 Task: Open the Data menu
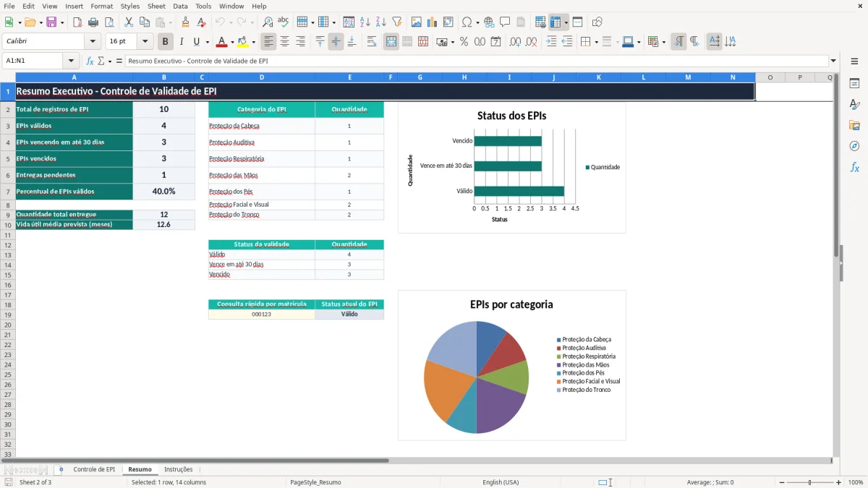180,6
